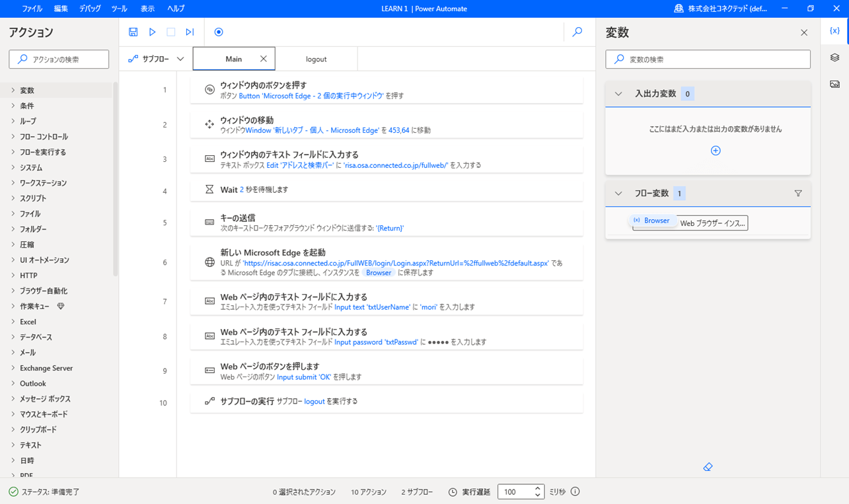Collapse the フロー変数 section
The height and width of the screenshot is (504, 849).
618,194
